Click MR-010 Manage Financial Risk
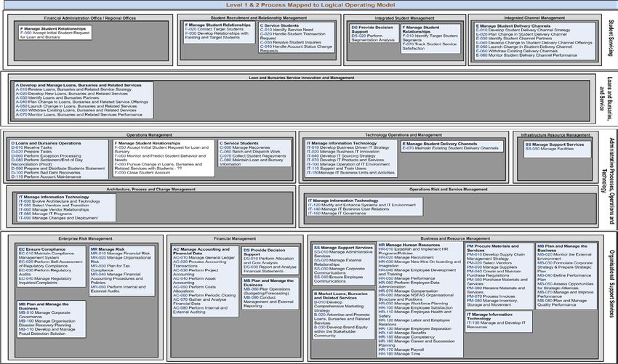The image size is (618, 364). tap(120, 254)
